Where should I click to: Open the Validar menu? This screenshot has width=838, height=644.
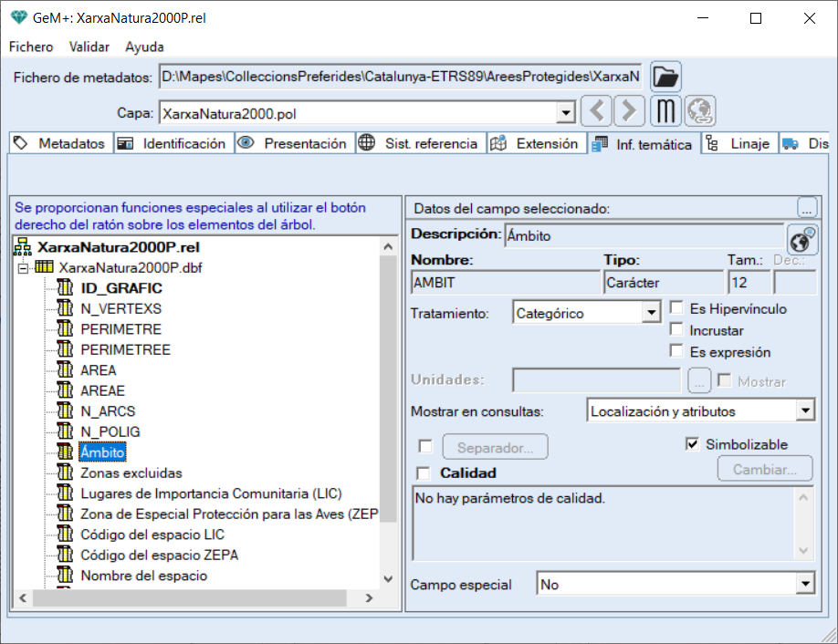click(89, 47)
